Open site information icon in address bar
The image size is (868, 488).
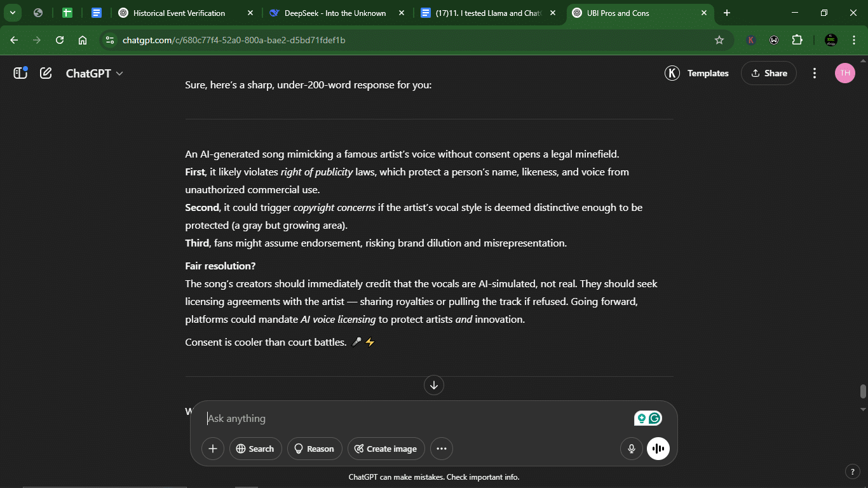point(110,40)
